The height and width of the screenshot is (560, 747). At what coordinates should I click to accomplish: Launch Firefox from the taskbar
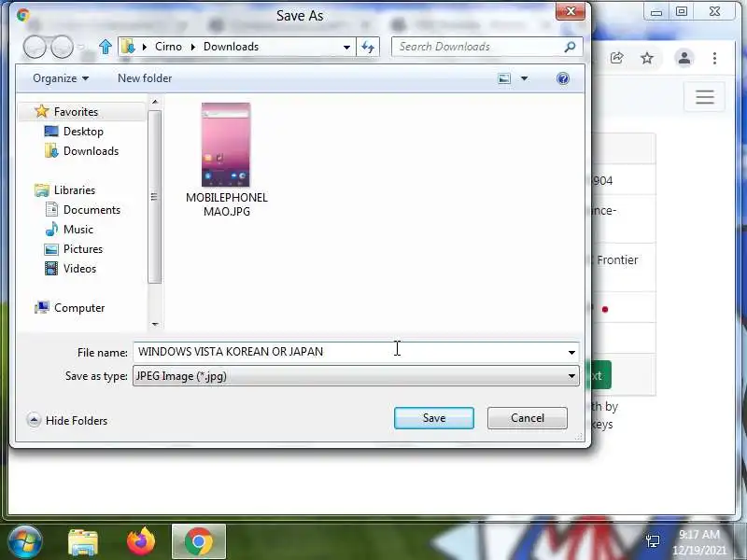(141, 542)
